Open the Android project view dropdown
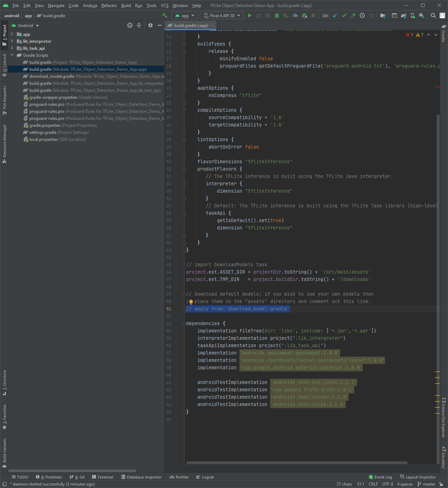Viewport: 448px width, 488px height. [x=25, y=26]
